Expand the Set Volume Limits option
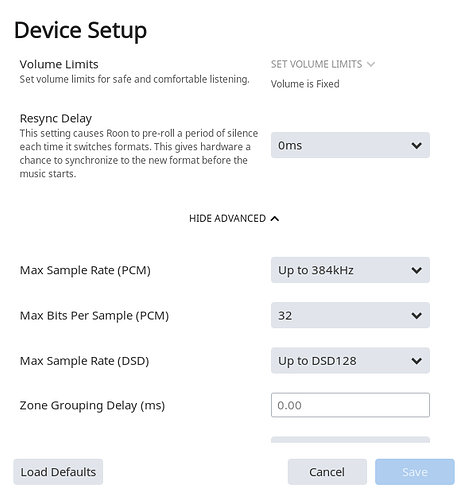Screen dimensions: 469x500 (323, 64)
